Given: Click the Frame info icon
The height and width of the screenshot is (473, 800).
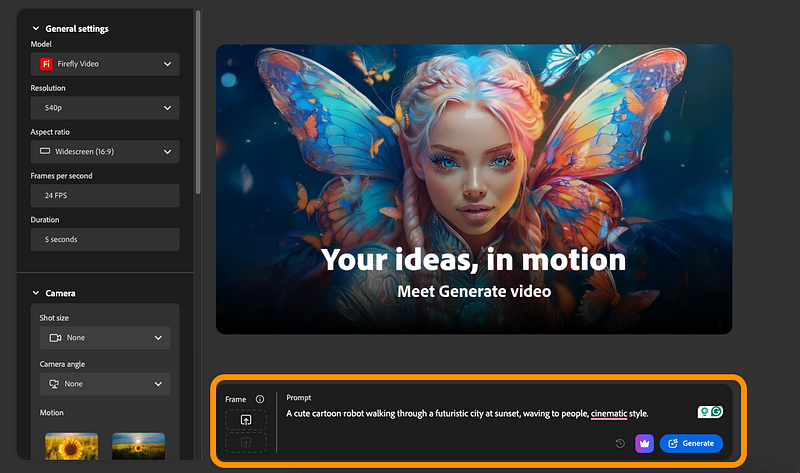Looking at the screenshot, I should tap(260, 399).
